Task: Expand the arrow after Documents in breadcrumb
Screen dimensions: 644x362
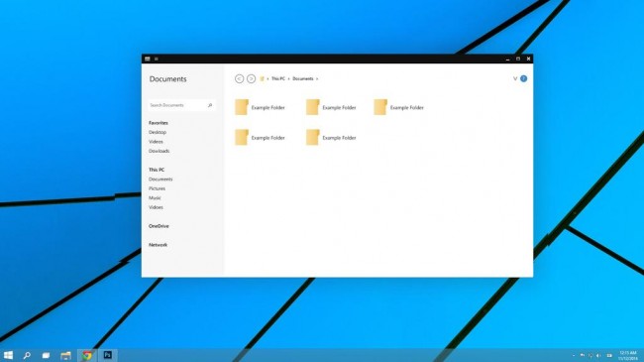Action: pyautogui.click(x=317, y=78)
